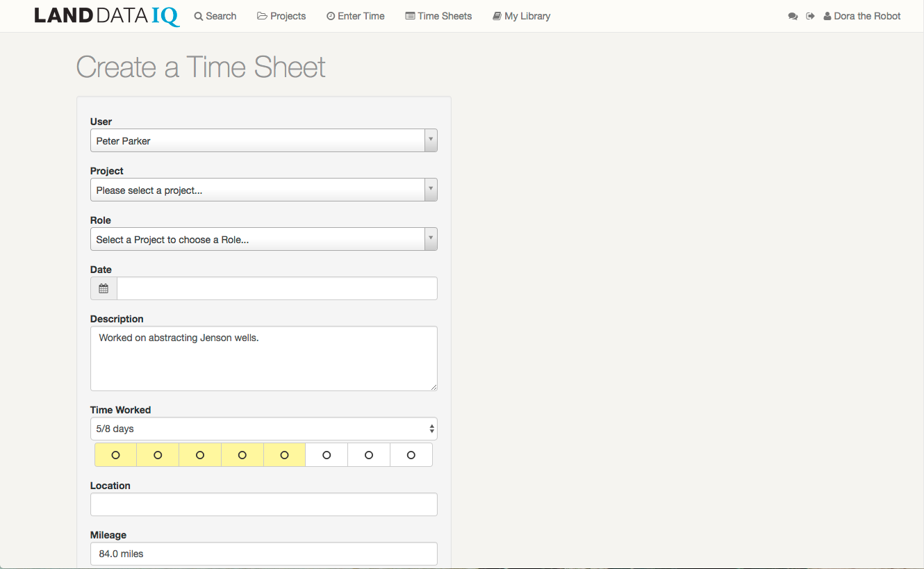This screenshot has width=924, height=569.
Task: Expand the Role selection dropdown
Action: 264,239
